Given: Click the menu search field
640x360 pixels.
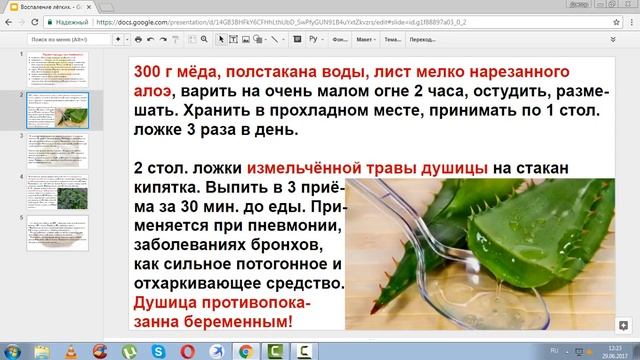Looking at the screenshot, I should tap(69, 40).
